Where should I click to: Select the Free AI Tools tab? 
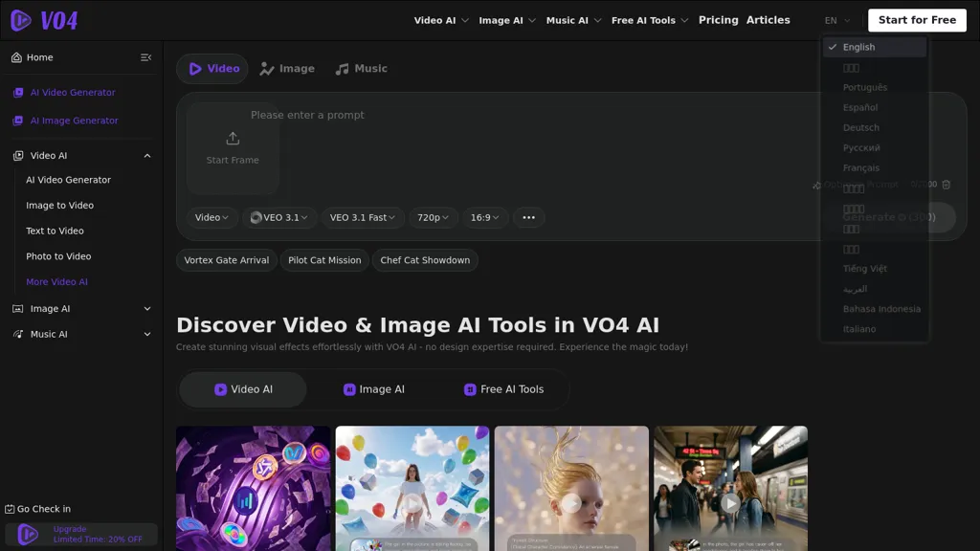[503, 389]
